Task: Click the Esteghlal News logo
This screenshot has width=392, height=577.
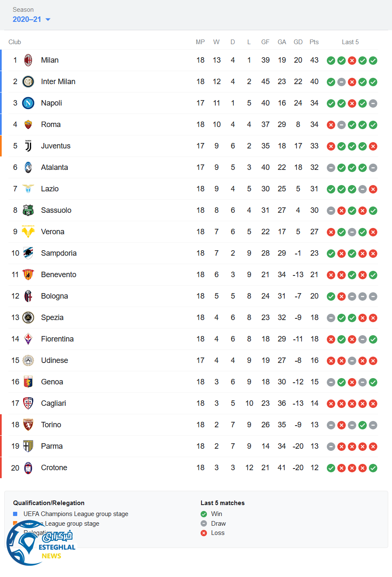Action: tap(40, 545)
